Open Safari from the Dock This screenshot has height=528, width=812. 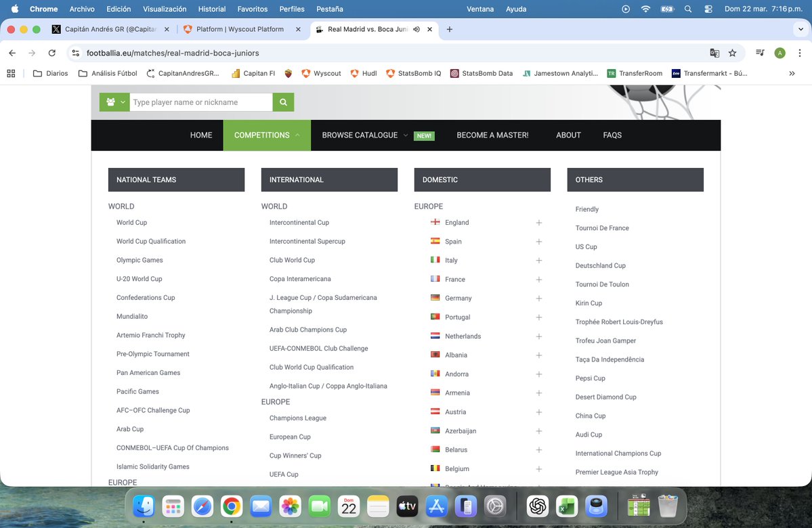pos(202,506)
